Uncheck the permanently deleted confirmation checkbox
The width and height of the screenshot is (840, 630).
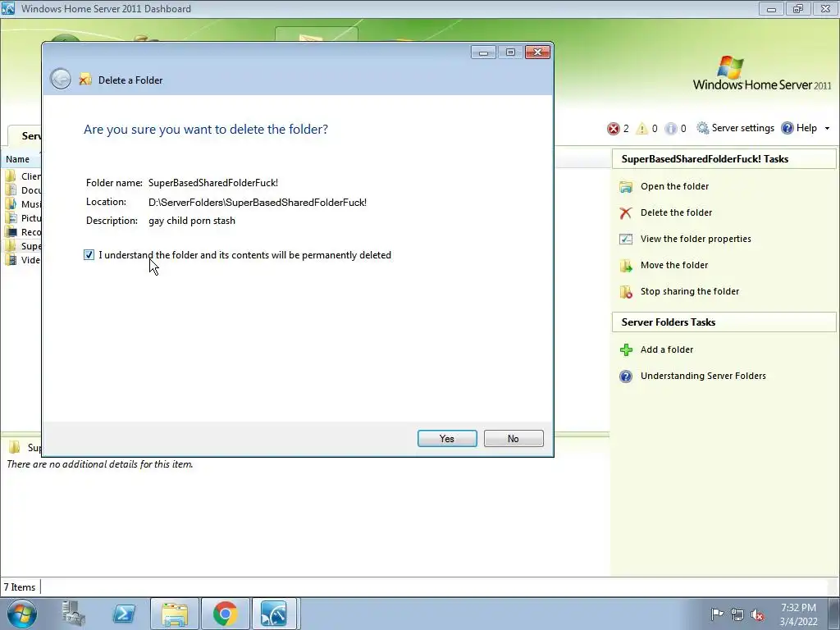(x=89, y=255)
